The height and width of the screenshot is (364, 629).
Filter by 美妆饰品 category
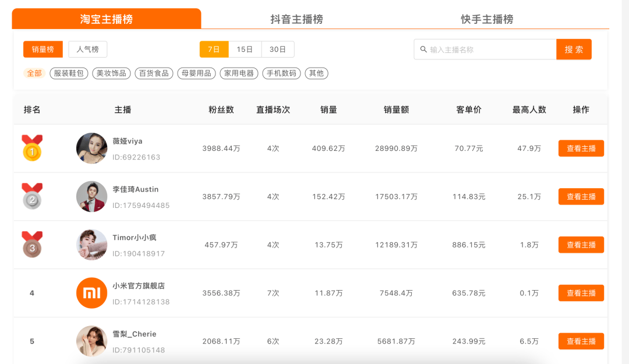pyautogui.click(x=111, y=73)
